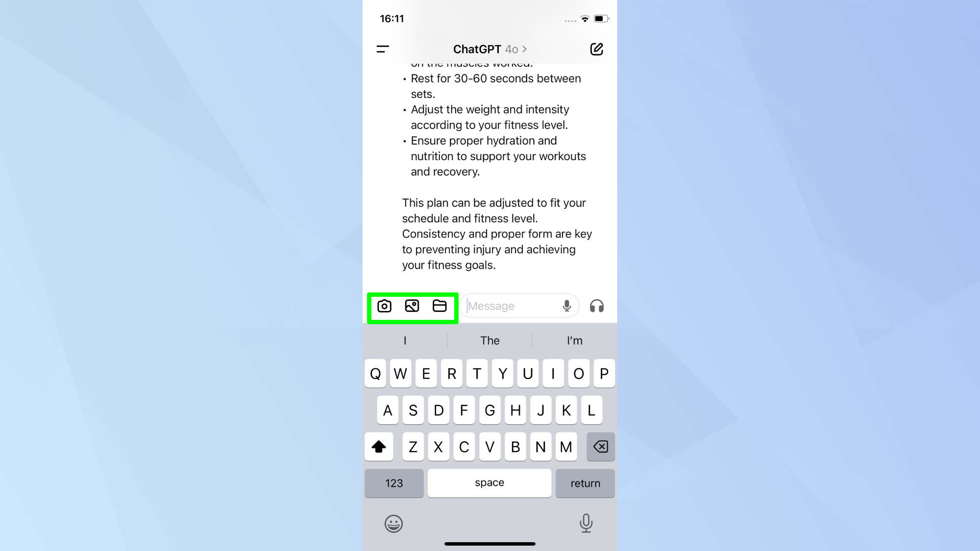
Task: Tap the 123 keyboard toggle button
Action: (394, 483)
